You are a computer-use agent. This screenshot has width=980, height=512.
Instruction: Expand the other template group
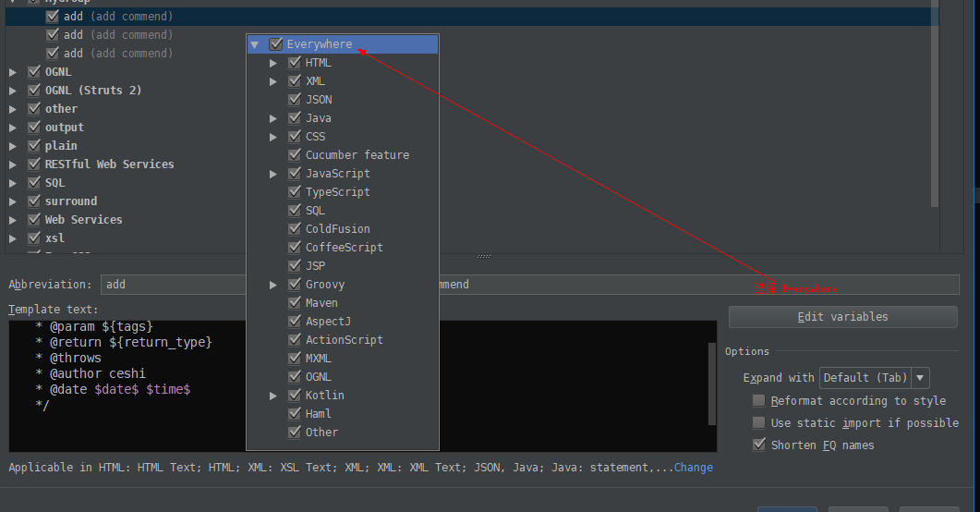[13, 109]
